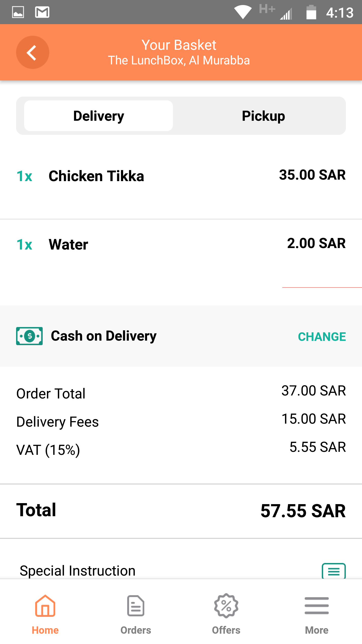Screen dimensions: 362x644
Task: Open the Gmail notification icon in the status bar
Action: [x=42, y=12]
